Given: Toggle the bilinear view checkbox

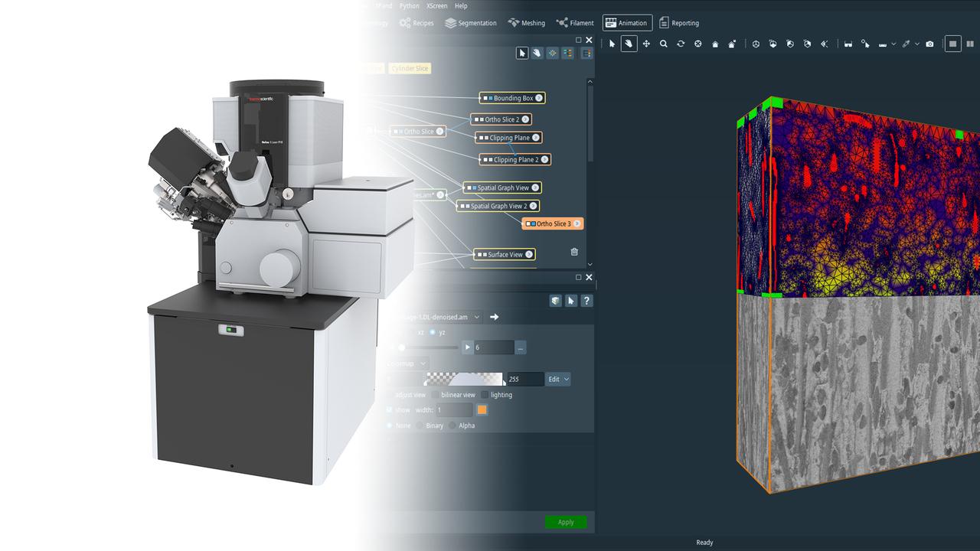Looking at the screenshot, I should pyautogui.click(x=435, y=395).
